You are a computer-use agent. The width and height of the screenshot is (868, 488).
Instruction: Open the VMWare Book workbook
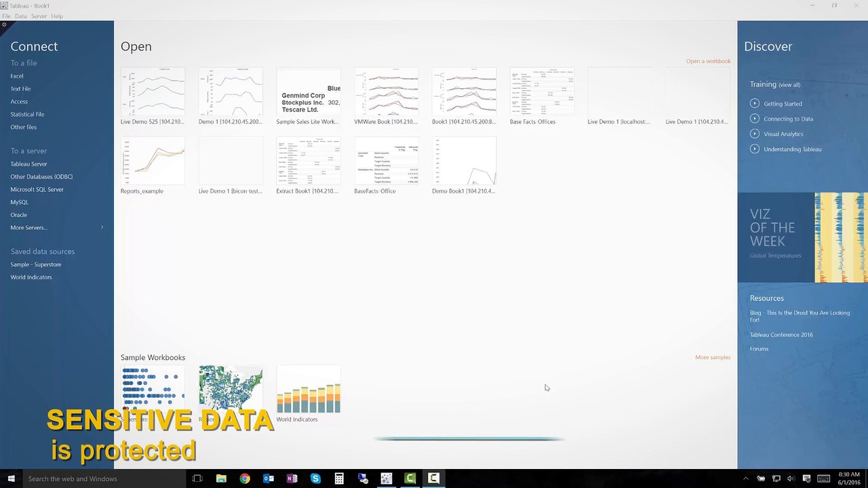coord(386,96)
